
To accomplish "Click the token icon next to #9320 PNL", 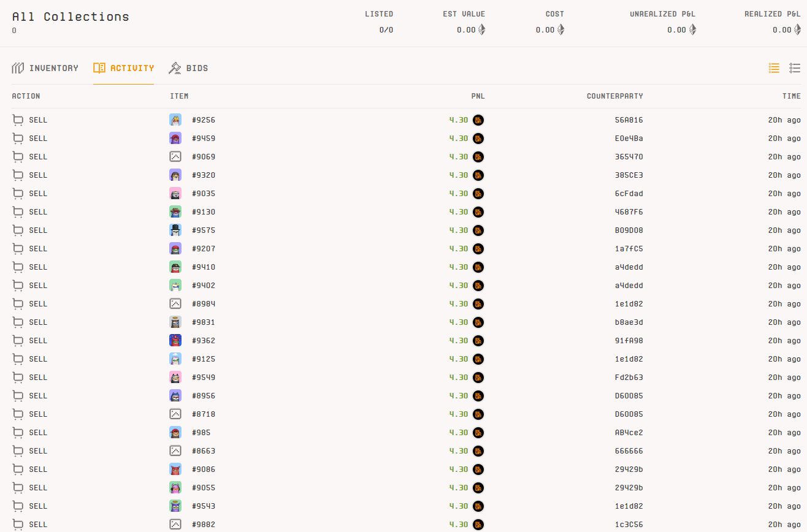I will pos(478,175).
